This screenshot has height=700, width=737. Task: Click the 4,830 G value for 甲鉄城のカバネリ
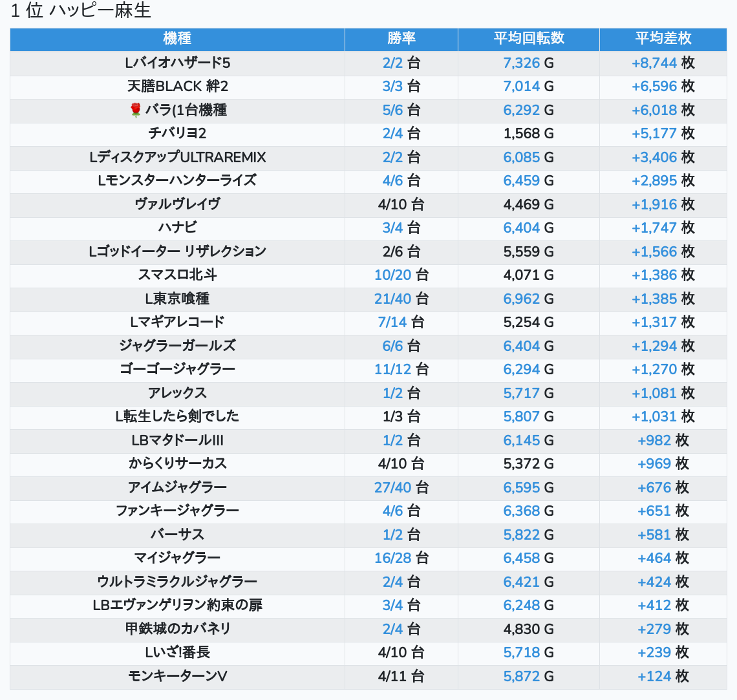(529, 629)
